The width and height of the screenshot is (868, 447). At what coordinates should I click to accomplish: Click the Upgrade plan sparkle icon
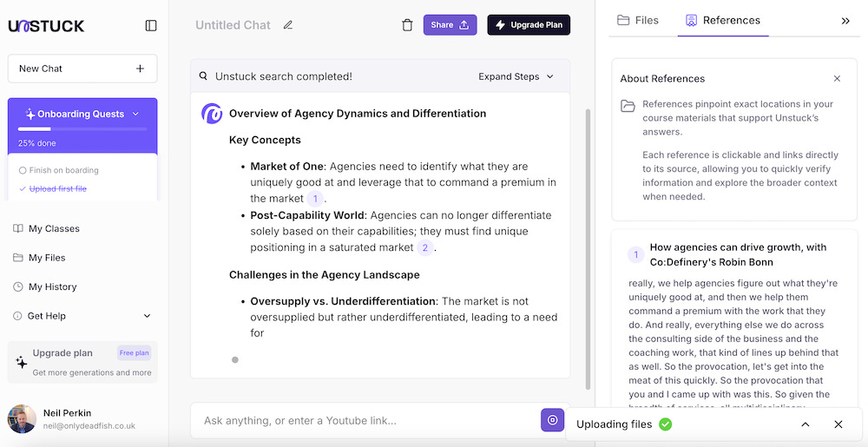(21, 362)
